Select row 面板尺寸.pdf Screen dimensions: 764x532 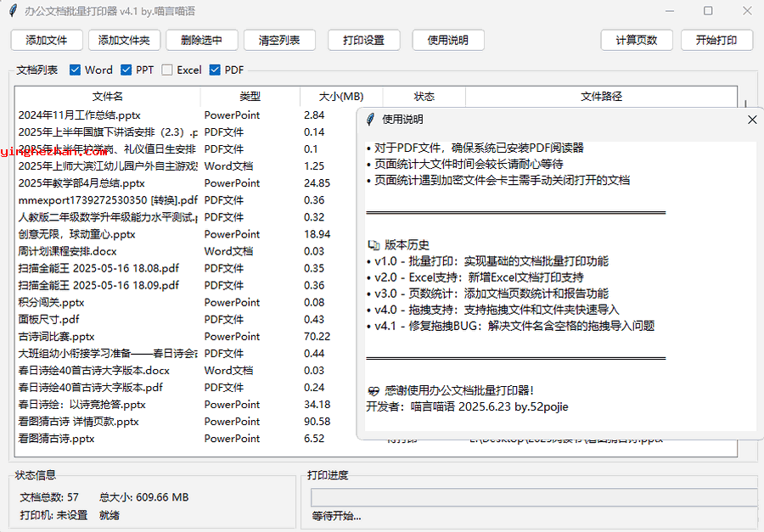click(x=186, y=320)
